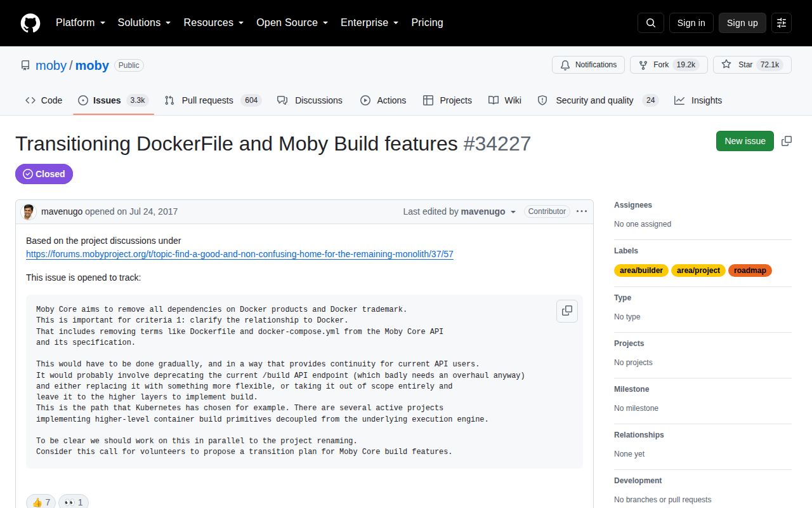Open the search magnifier button
812x508 pixels.
(x=651, y=23)
